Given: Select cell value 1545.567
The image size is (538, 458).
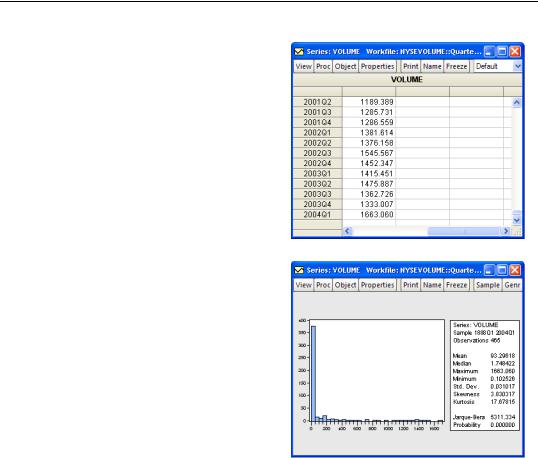Looking at the screenshot, I should [369, 153].
